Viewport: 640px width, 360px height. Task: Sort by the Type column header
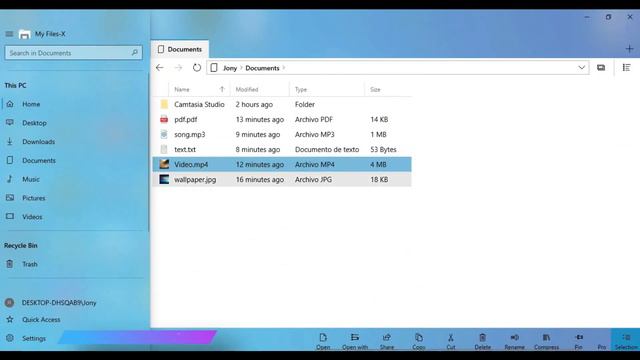point(327,89)
